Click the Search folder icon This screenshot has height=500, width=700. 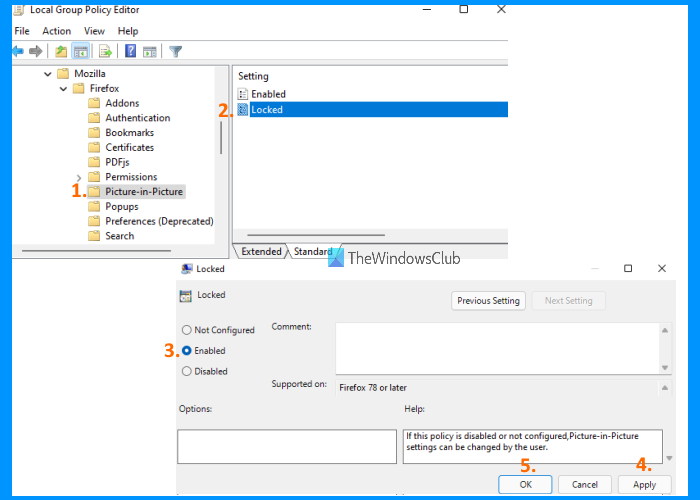pos(94,236)
